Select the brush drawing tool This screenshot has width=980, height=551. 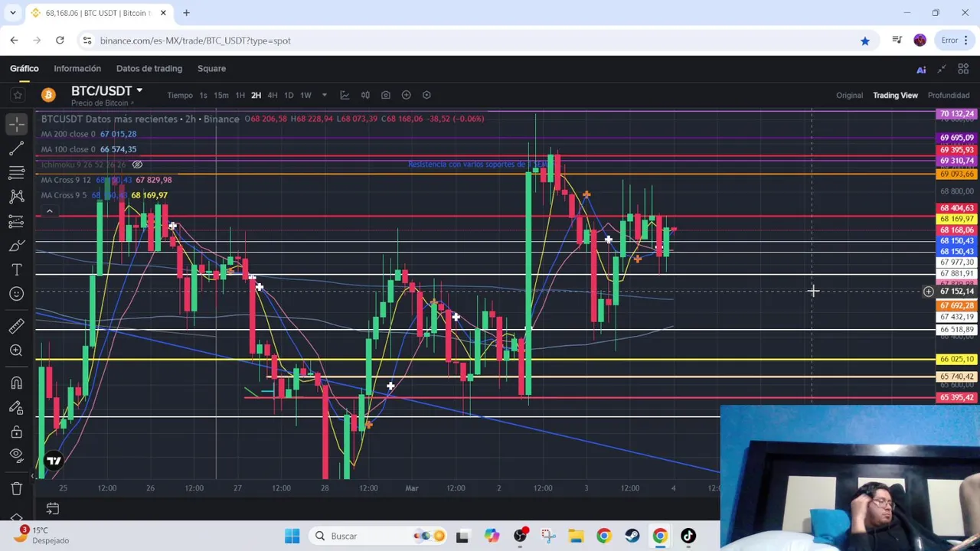pyautogui.click(x=16, y=246)
